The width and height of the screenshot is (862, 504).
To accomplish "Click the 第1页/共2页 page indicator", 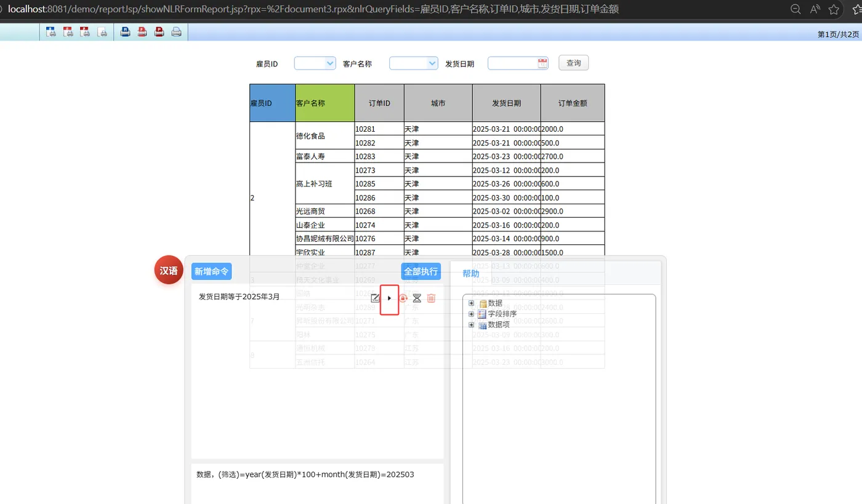I will tap(838, 34).
